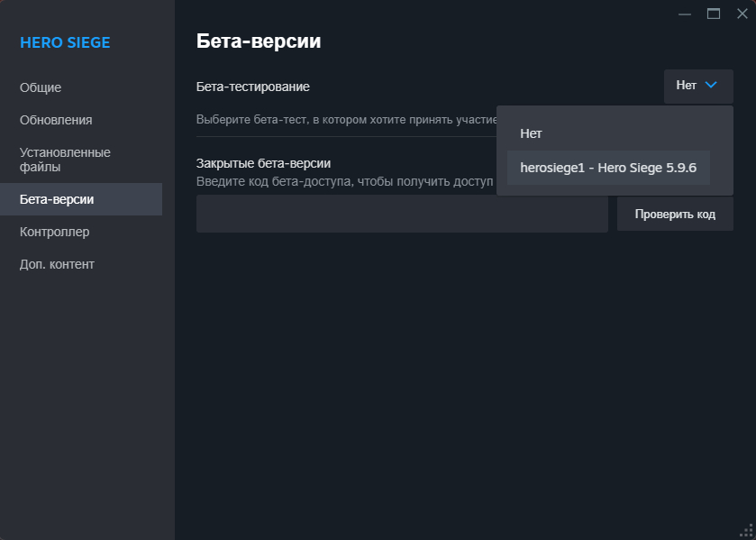Open the Установленные файлы section
756x540 pixels.
tap(65, 160)
